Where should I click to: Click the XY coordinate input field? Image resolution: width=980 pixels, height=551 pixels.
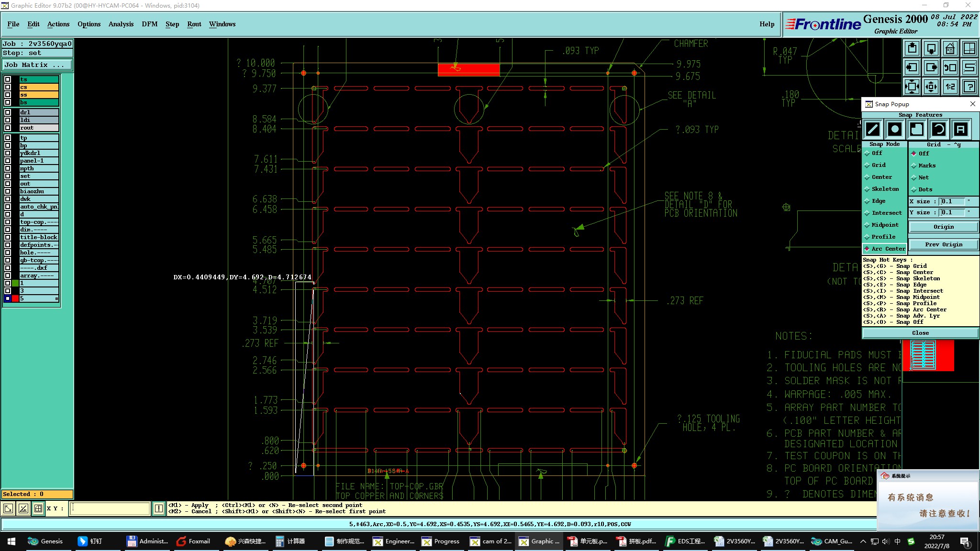110,508
